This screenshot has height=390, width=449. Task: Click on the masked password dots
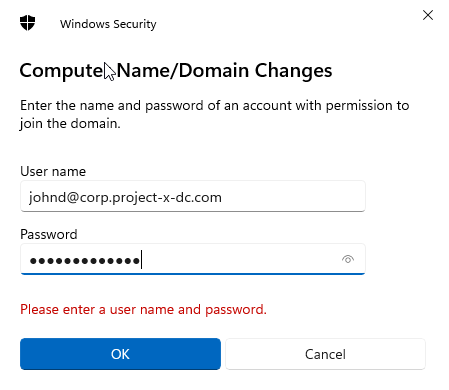pos(85,261)
